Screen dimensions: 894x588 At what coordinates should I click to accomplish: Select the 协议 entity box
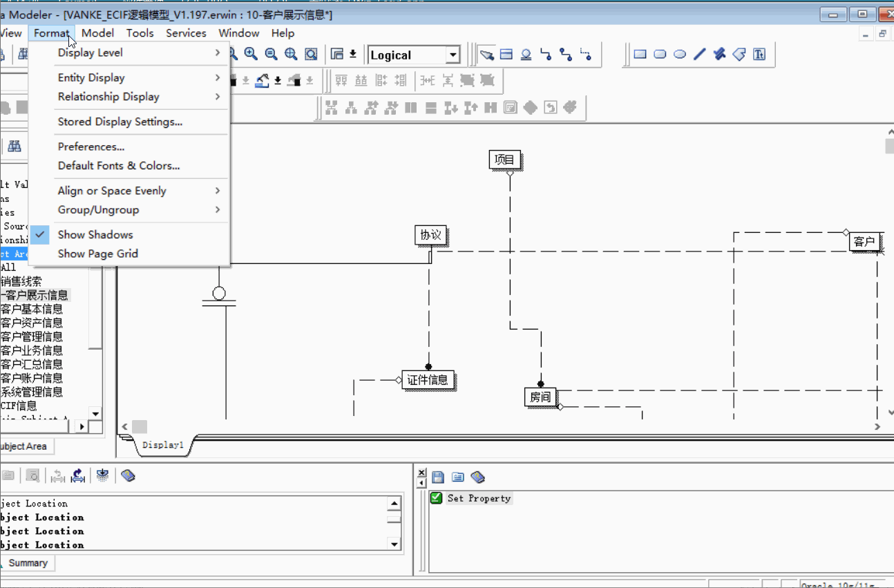tap(430, 235)
